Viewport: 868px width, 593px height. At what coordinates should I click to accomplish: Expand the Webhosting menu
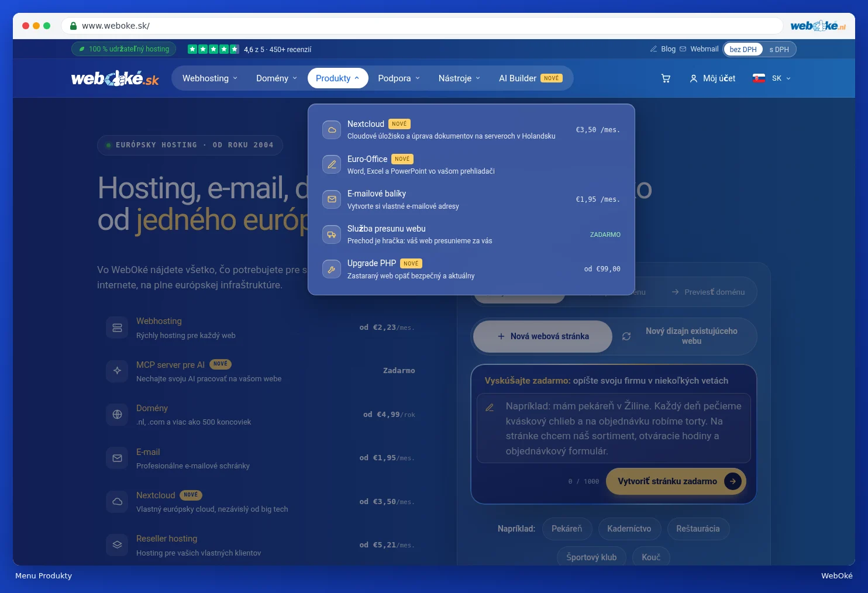tap(210, 78)
